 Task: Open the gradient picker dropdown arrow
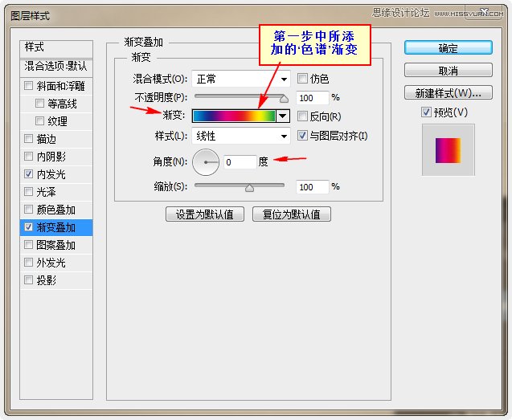[x=283, y=116]
